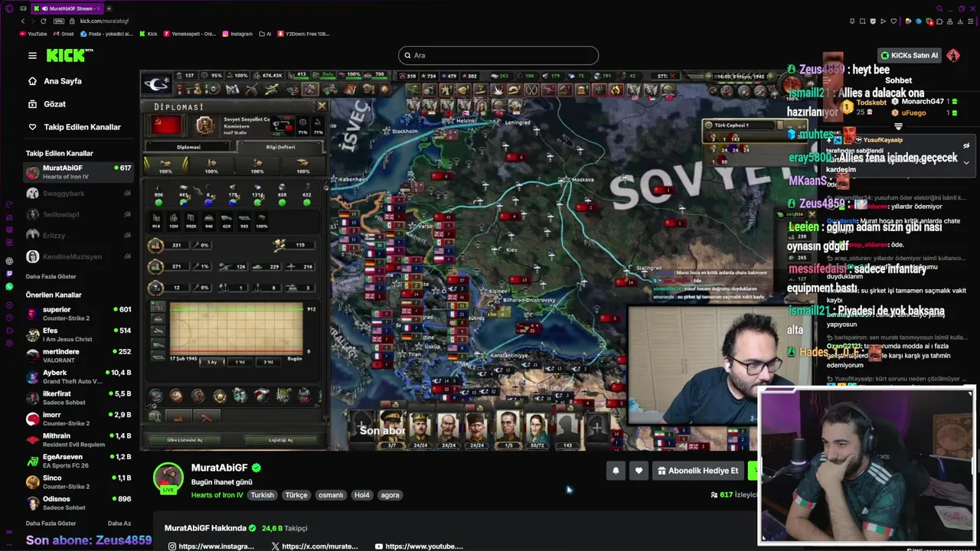Open Gmail bookmark
Screen dimensions: 980x551
(x=63, y=34)
